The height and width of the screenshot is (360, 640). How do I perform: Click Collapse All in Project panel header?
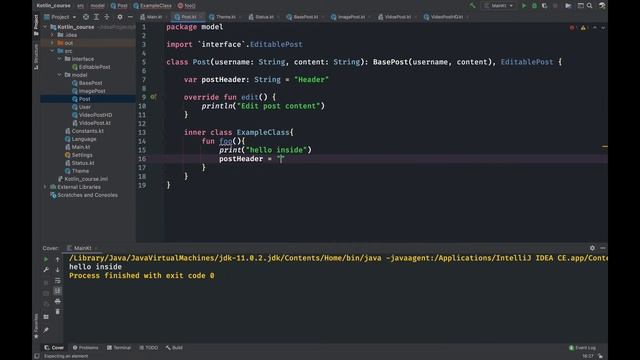pyautogui.click(x=107, y=17)
